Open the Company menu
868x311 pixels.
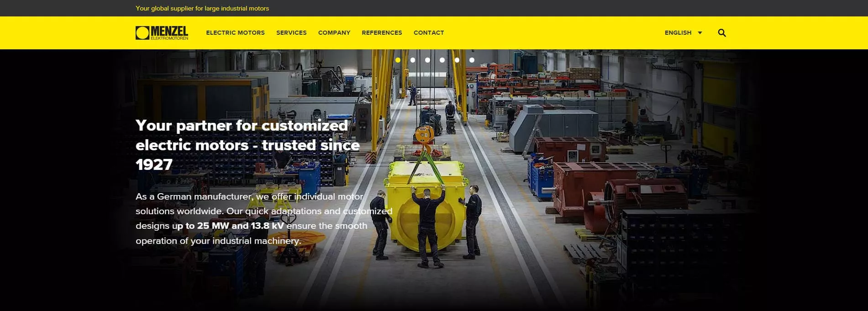click(x=334, y=33)
